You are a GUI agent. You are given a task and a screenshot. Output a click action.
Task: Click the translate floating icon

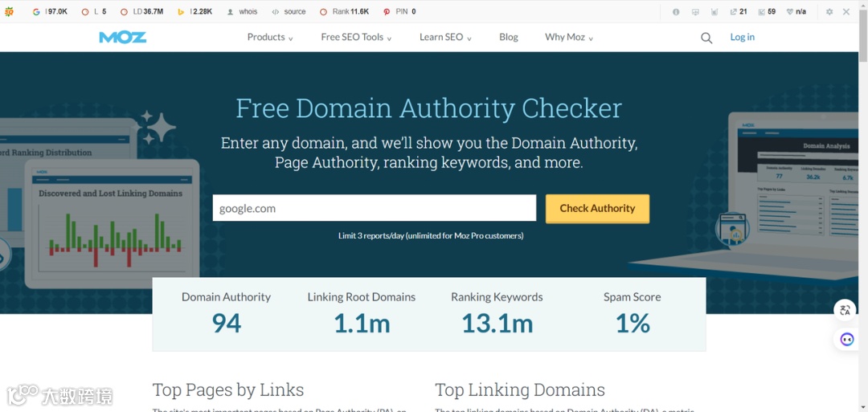click(x=845, y=310)
